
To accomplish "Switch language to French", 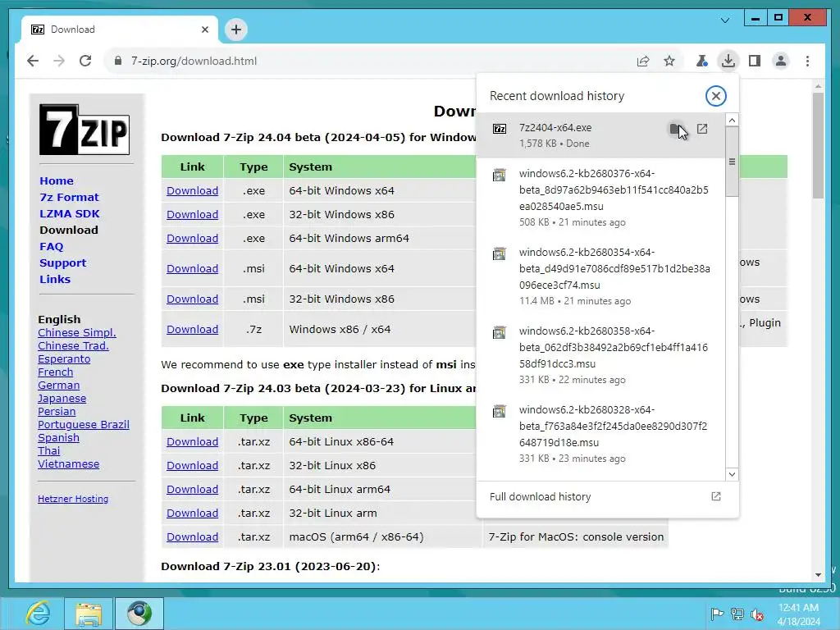I will click(55, 372).
